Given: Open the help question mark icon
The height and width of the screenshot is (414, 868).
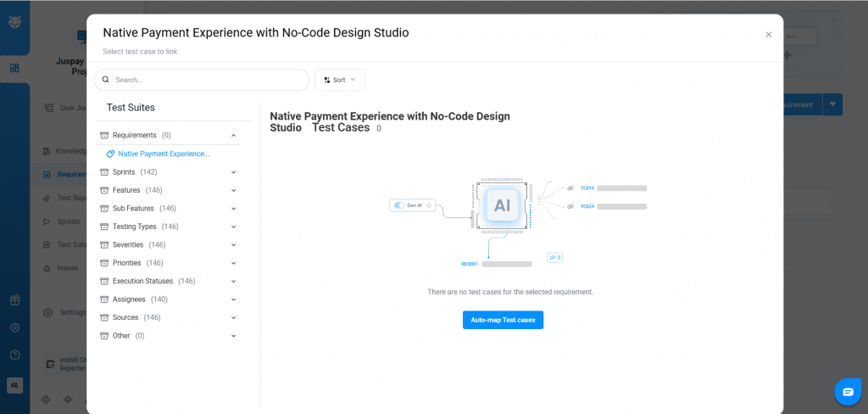Looking at the screenshot, I should coord(14,355).
